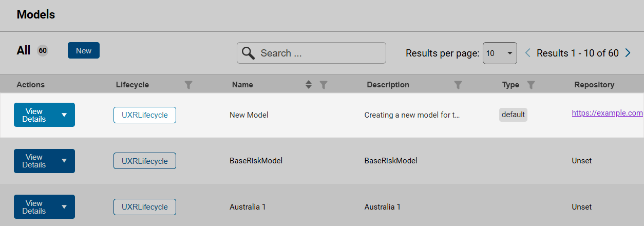
Task: Open the Results per page dropdown
Action: point(500,53)
